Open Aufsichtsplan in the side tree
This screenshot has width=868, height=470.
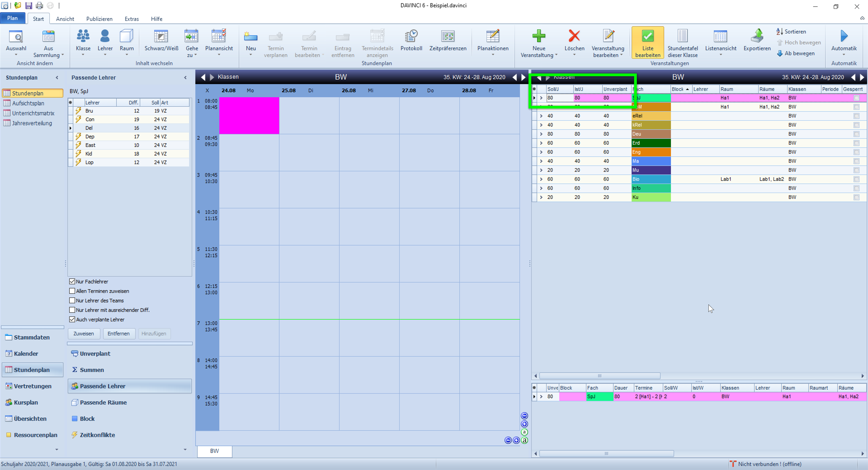click(x=28, y=103)
